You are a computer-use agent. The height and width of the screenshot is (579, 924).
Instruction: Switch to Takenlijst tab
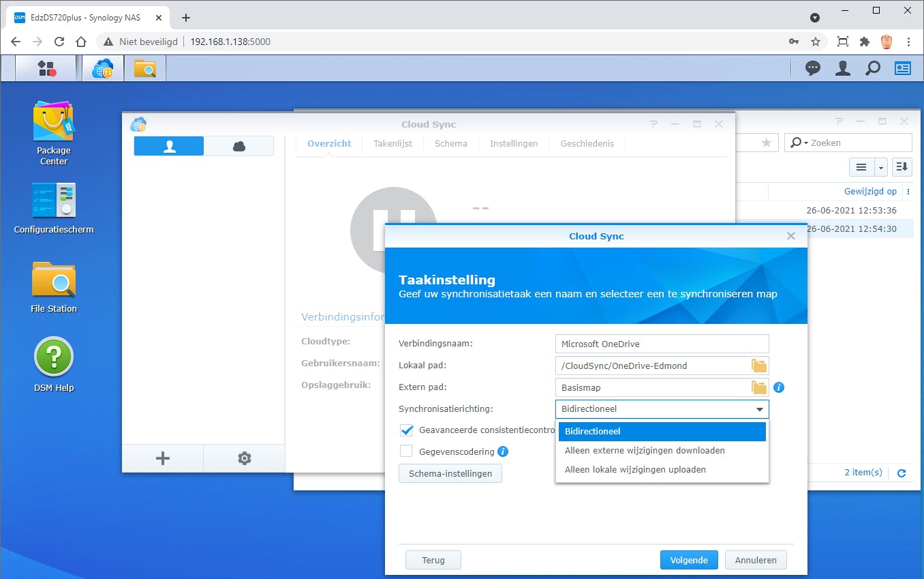coord(392,144)
